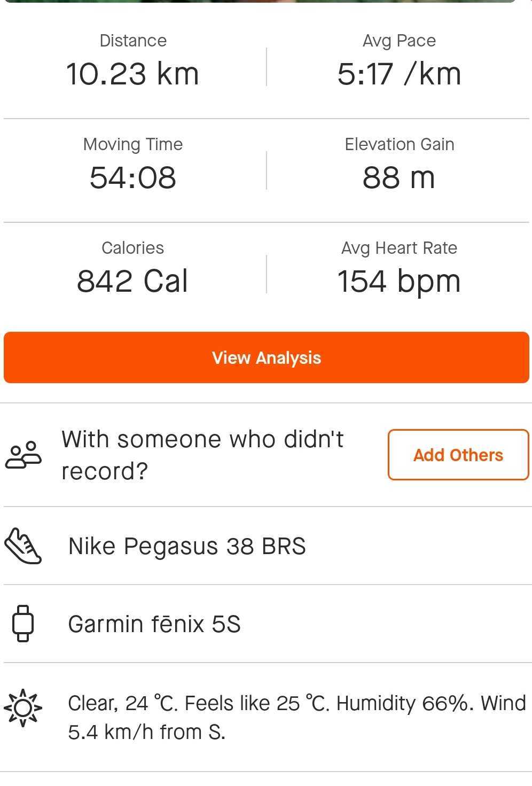The width and height of the screenshot is (532, 786).
Task: Tap the weather conditions description text
Action: click(x=297, y=717)
